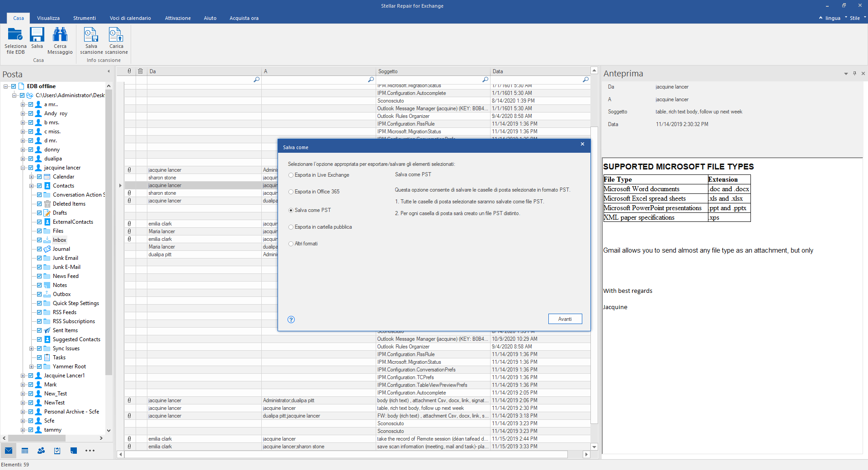Select Esporta in Live Exchange option
This screenshot has height=470, width=868.
coord(319,175)
